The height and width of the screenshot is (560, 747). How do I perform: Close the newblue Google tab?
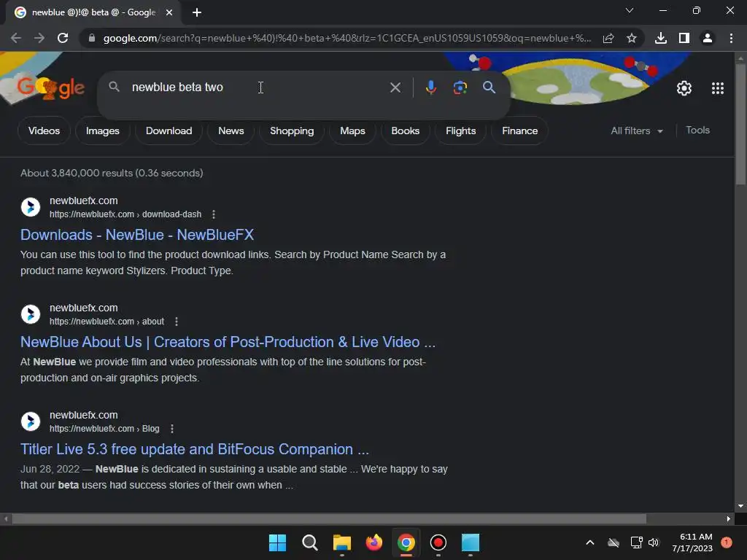(169, 13)
